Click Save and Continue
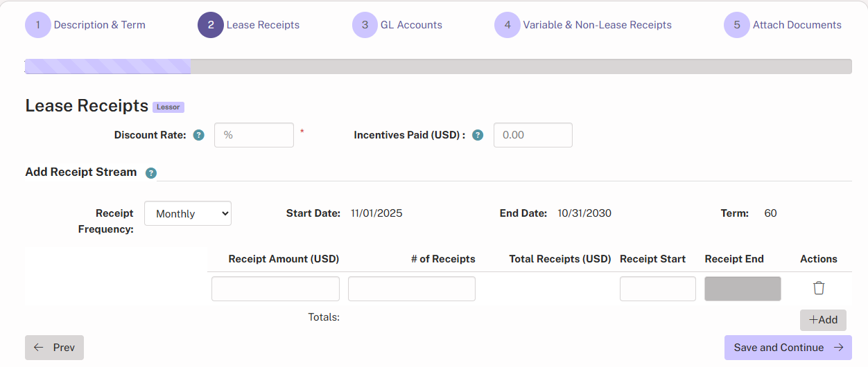Viewport: 868px width, 367px height. 788,348
